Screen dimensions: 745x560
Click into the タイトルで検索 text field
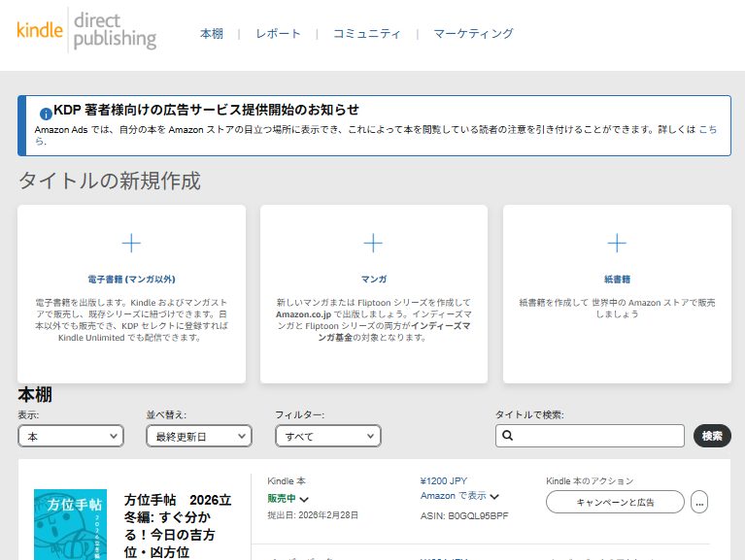pyautogui.click(x=597, y=437)
